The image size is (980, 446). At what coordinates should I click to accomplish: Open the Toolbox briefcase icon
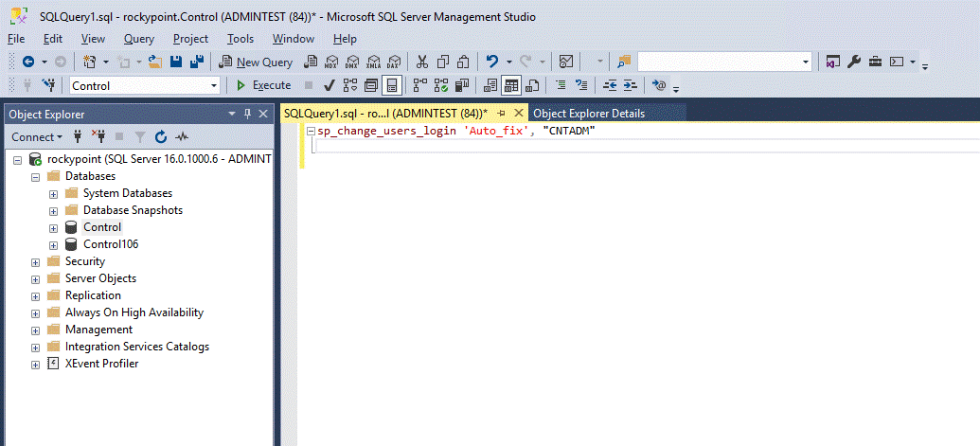[875, 62]
